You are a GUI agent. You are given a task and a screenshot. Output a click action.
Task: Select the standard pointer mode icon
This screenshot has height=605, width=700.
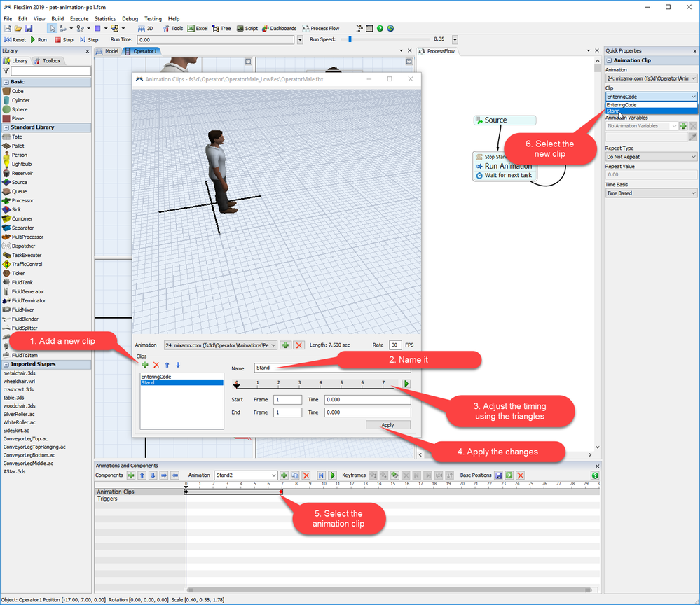53,28
